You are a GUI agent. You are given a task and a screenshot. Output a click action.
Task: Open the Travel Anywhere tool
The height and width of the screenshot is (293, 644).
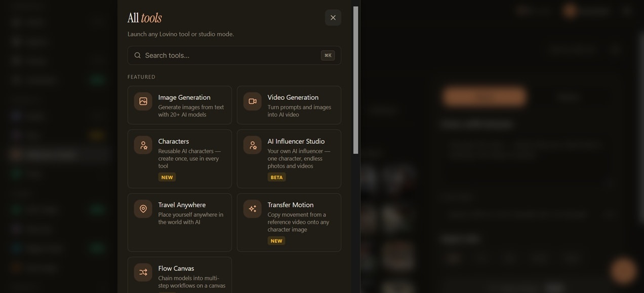pos(180,223)
